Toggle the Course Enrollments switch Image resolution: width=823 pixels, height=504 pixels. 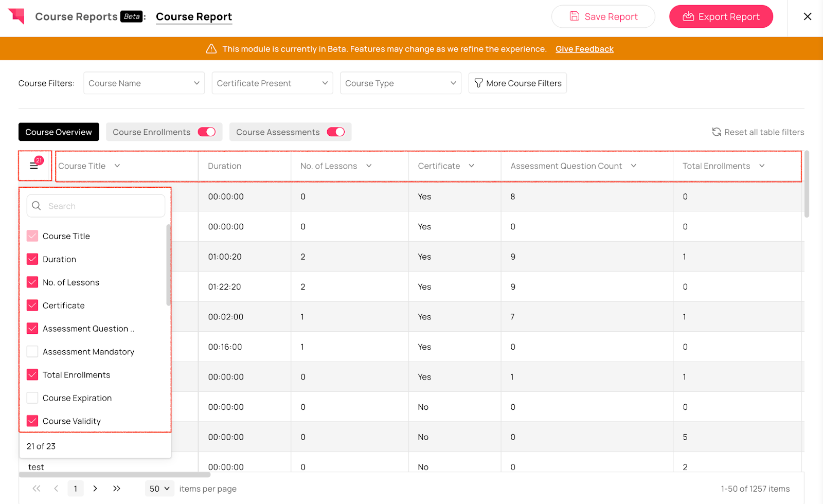tap(207, 132)
